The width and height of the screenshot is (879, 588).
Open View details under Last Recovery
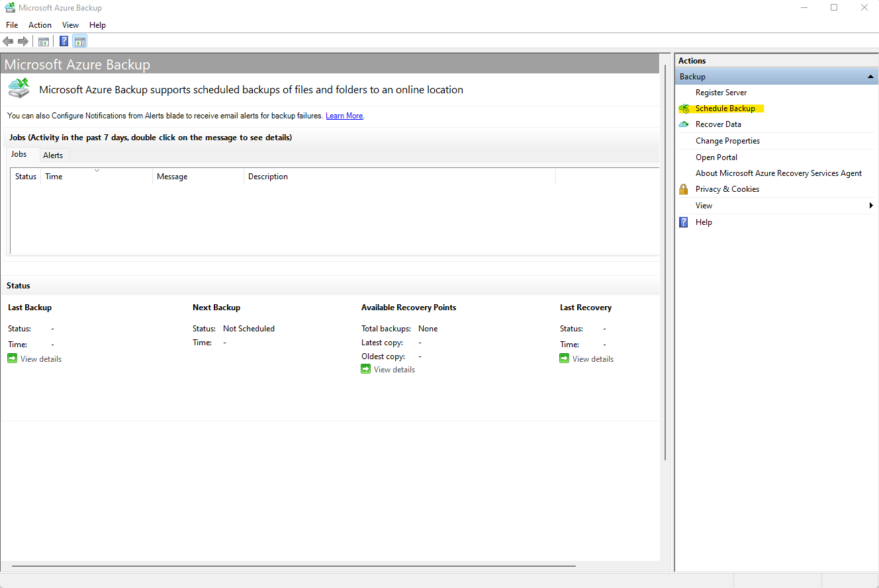(x=593, y=359)
